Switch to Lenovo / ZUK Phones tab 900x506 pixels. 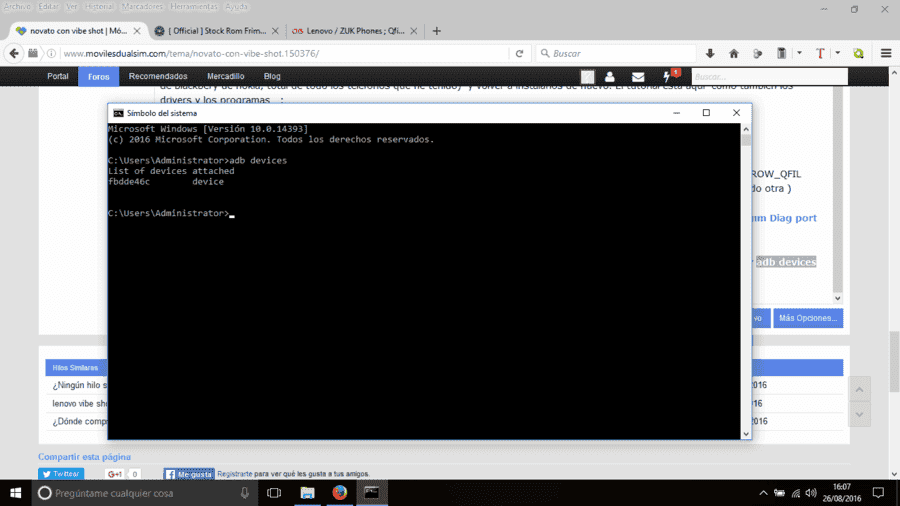(x=355, y=31)
